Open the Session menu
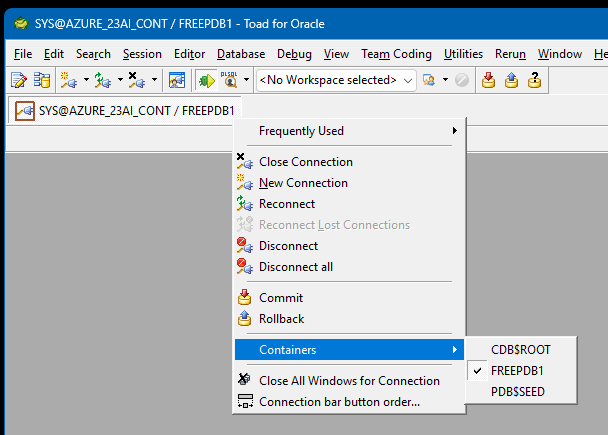 coord(142,54)
